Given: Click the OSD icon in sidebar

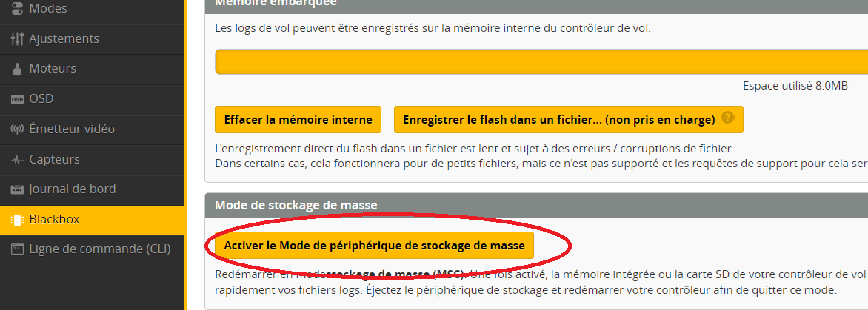Looking at the screenshot, I should click(16, 99).
